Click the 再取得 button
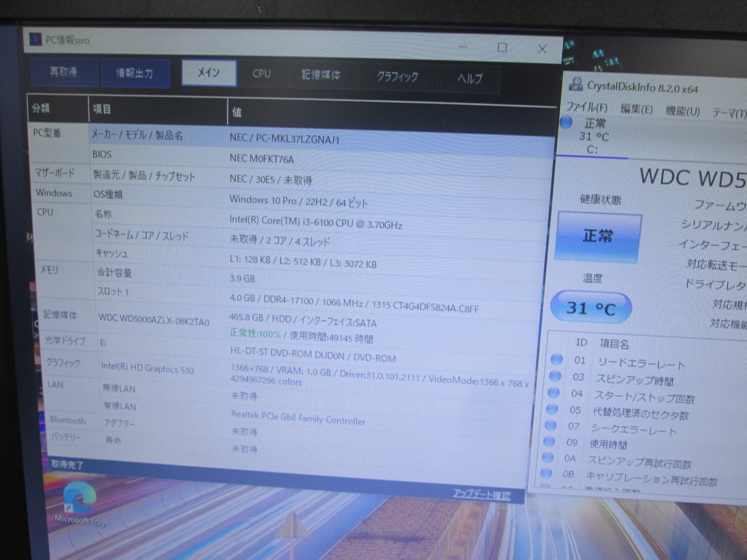This screenshot has height=560, width=747. coord(64,72)
